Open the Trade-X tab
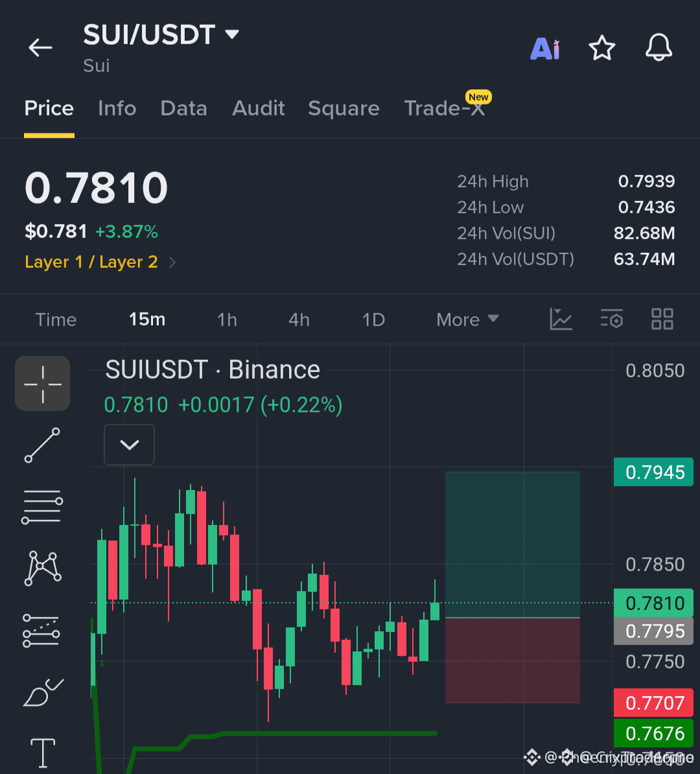This screenshot has height=774, width=700. pyautogui.click(x=444, y=108)
